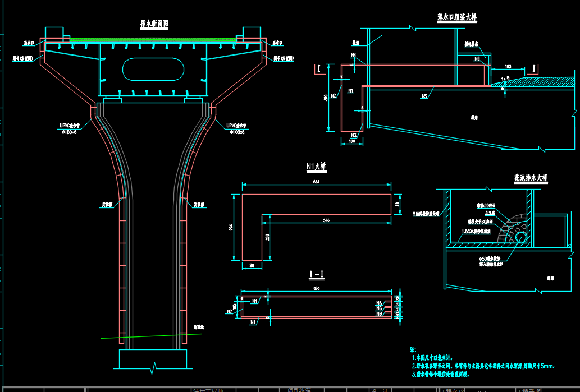Select the 排水断面图 title text
580x392 pixels.
[x=154, y=24]
